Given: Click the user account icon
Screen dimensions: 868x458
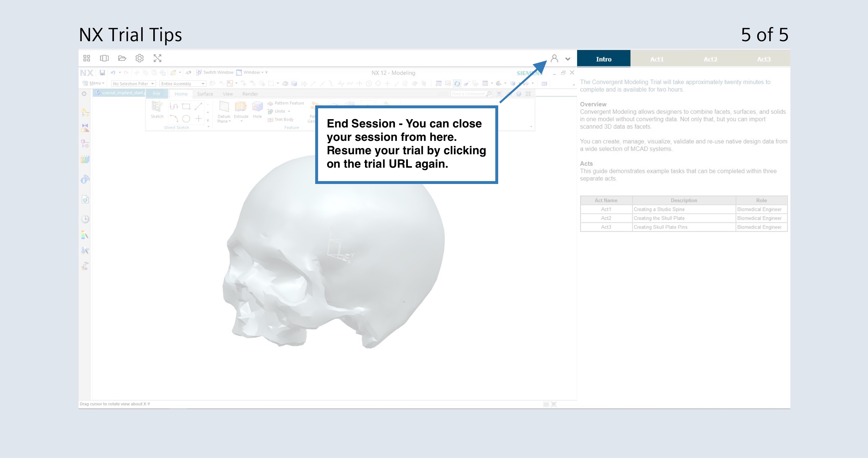Looking at the screenshot, I should click(x=554, y=59).
